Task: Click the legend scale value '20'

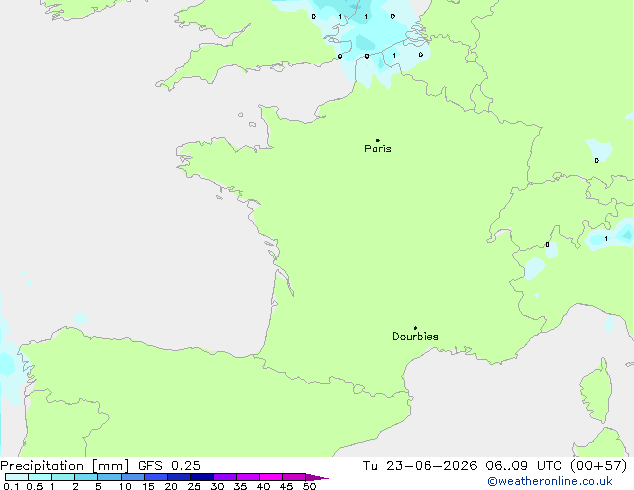Action: pyautogui.click(x=171, y=486)
